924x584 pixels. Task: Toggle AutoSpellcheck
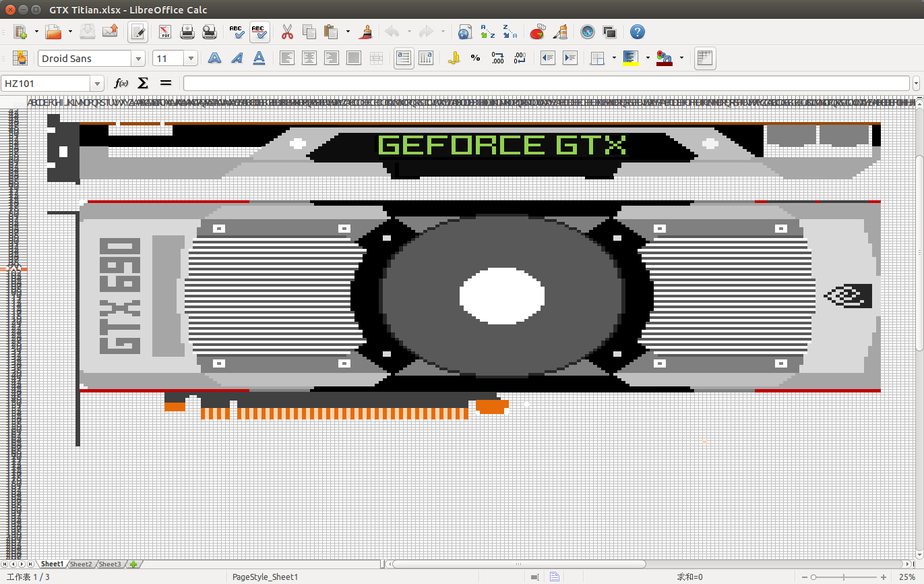259,32
